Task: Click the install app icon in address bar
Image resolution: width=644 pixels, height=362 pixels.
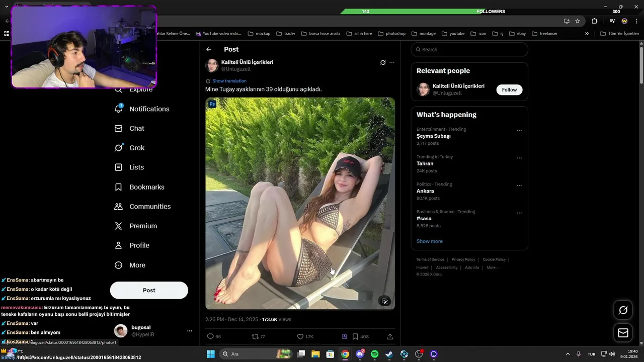Action: click(x=567, y=21)
